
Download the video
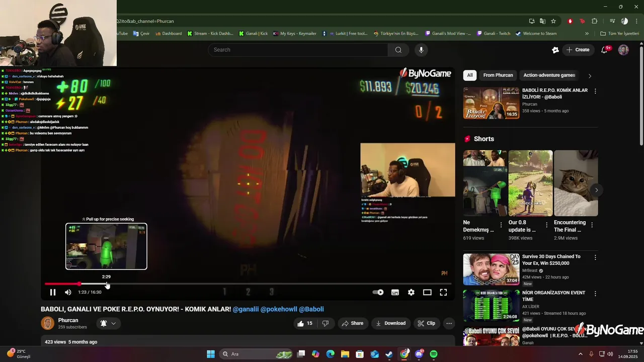(x=390, y=323)
